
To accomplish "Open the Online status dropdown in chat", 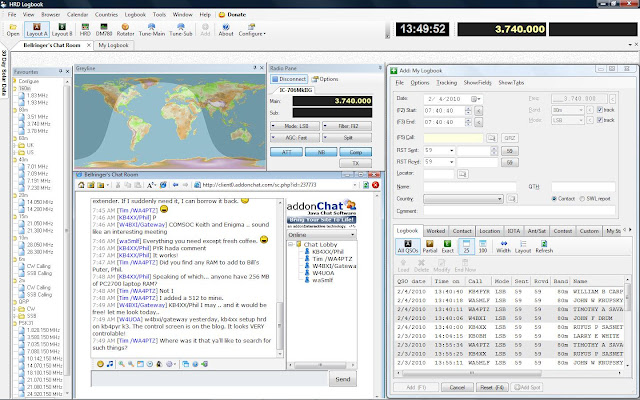I will click(x=322, y=235).
